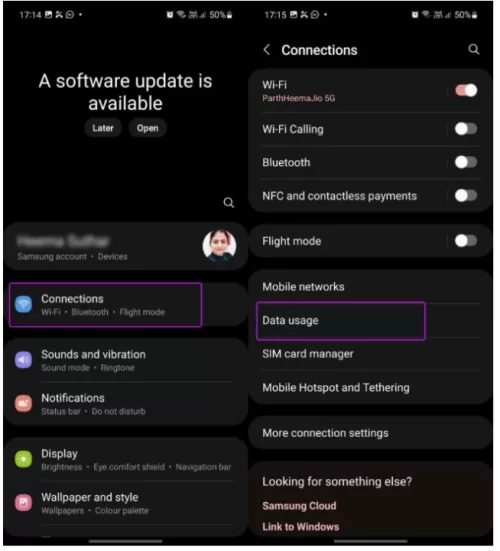Tap the search icon in the Connections header
The image size is (500, 551).
[x=474, y=50]
